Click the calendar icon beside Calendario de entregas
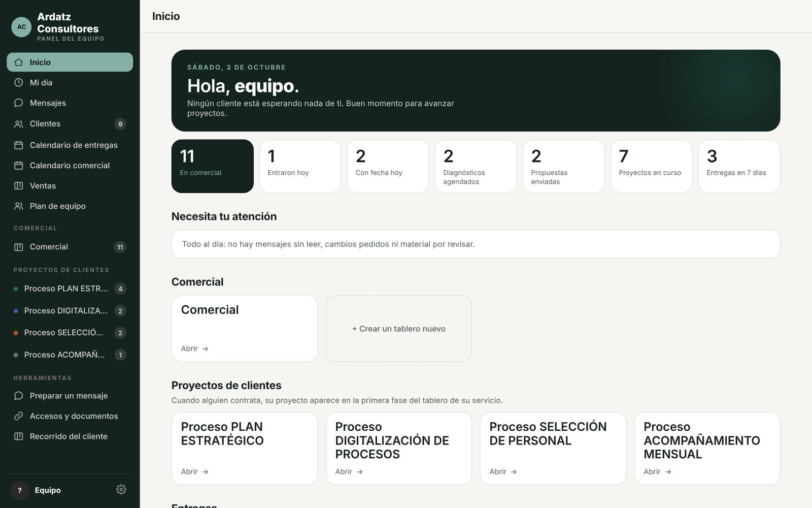The height and width of the screenshot is (508, 812). (19, 145)
